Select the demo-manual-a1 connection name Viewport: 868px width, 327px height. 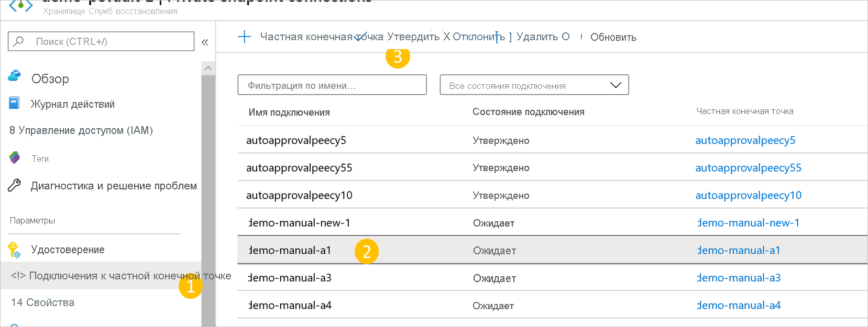290,250
